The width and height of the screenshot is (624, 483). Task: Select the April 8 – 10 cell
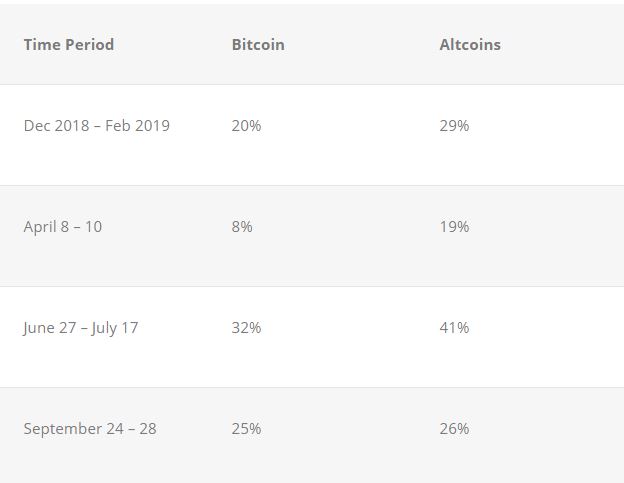63,227
